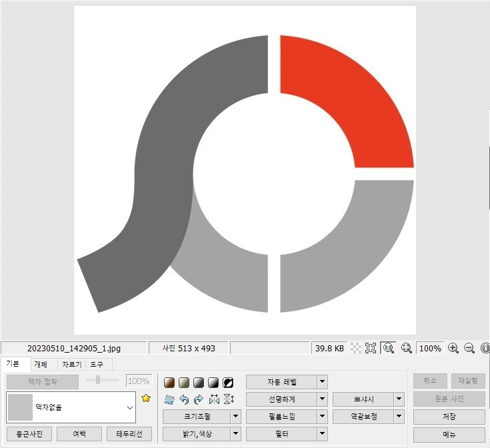Click the 자동 레벨 button
This screenshot has height=448, width=490.
(281, 382)
